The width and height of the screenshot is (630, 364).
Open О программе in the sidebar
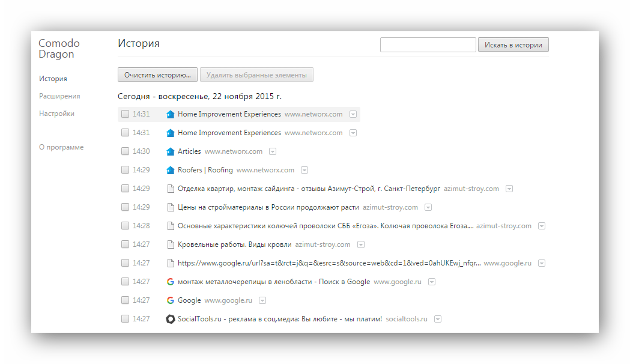click(61, 147)
